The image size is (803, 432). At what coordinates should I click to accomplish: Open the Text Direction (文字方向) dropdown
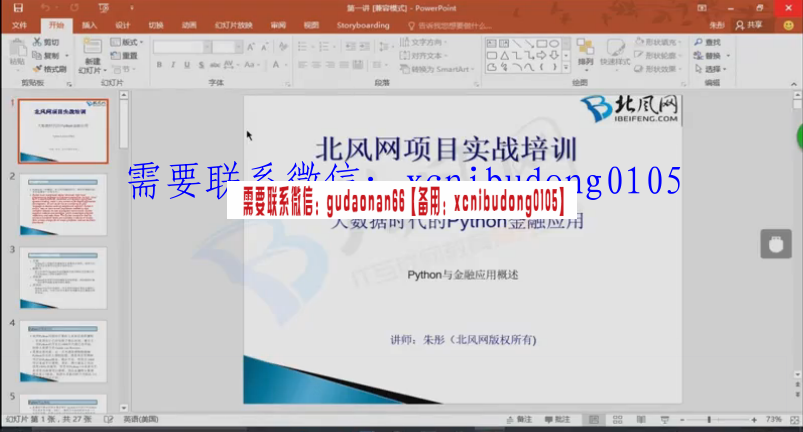(424, 42)
